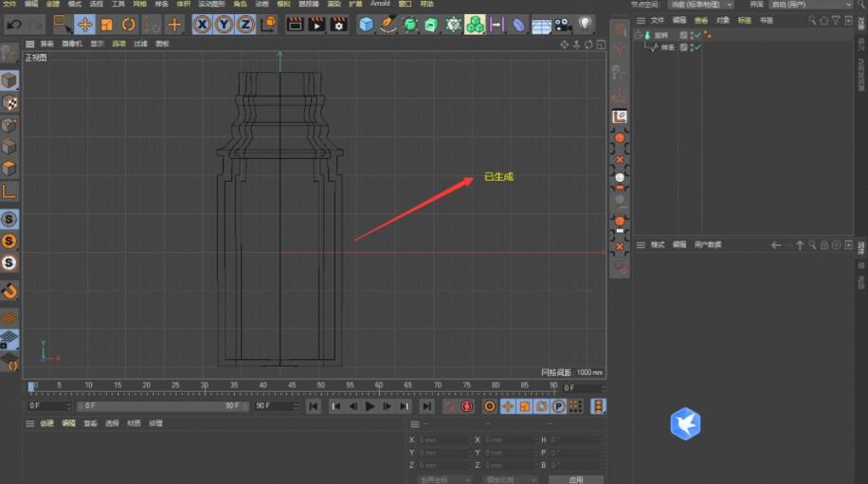868x484 pixels.
Task: Toggle snap magnet icon
Action: 9,291
